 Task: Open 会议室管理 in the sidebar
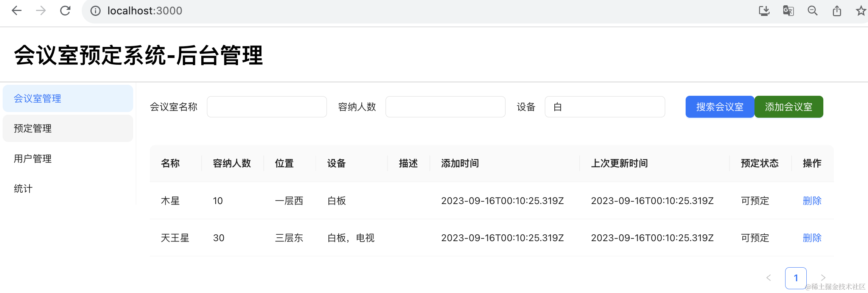68,98
